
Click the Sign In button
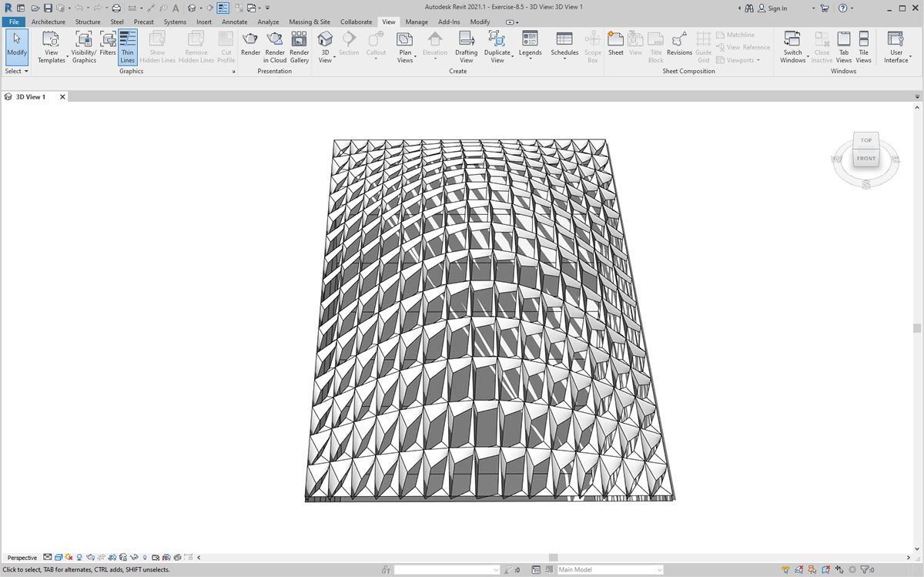point(772,8)
